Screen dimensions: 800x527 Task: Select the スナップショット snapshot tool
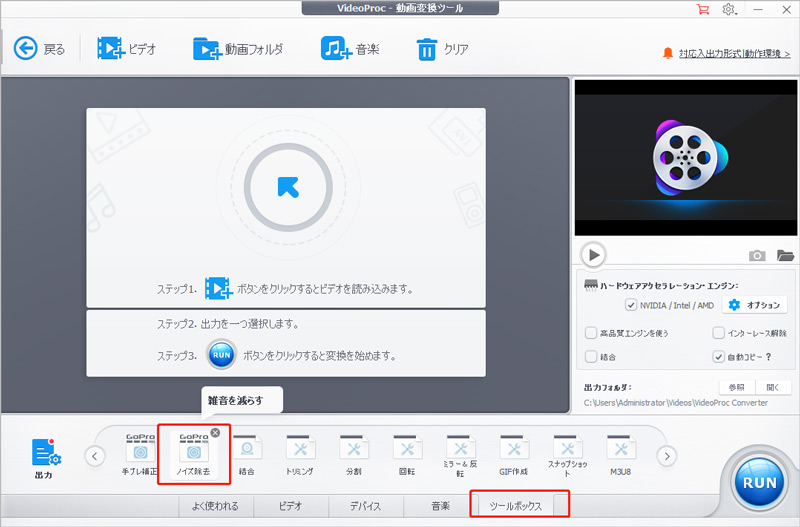(567, 456)
